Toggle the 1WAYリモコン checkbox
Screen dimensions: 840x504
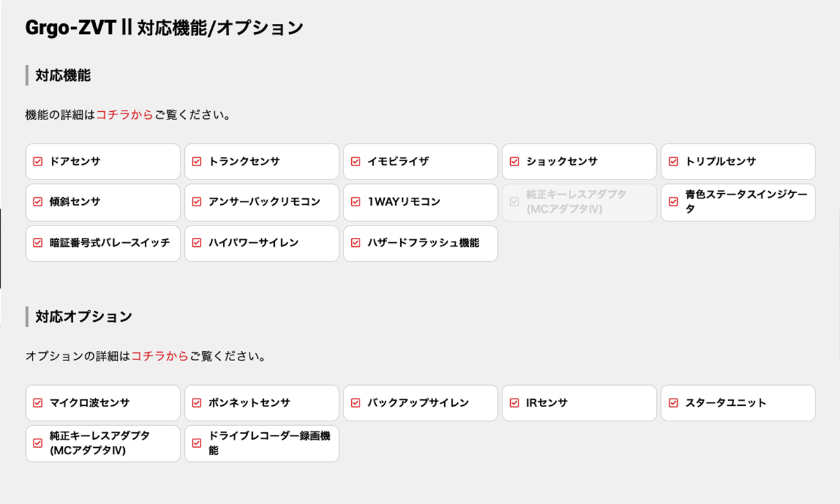tap(356, 202)
